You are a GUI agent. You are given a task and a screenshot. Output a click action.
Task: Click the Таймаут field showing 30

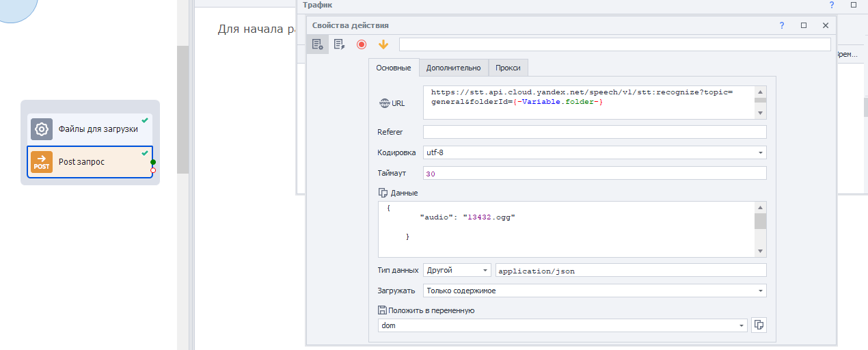[594, 174]
